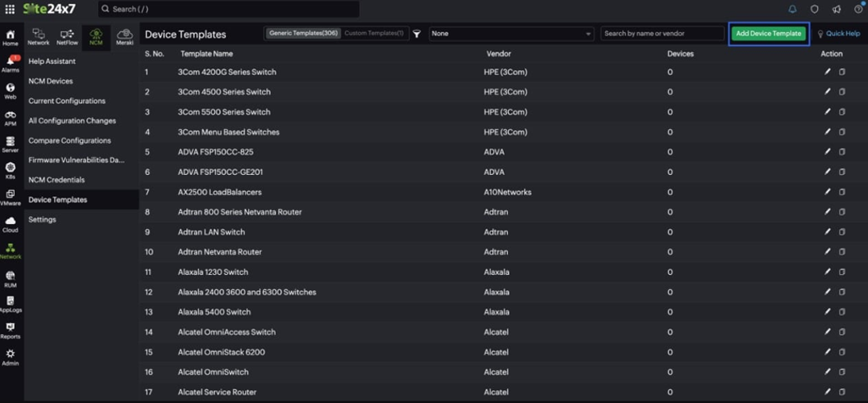Expand the None filter dropdown
The image size is (868, 403).
(511, 34)
